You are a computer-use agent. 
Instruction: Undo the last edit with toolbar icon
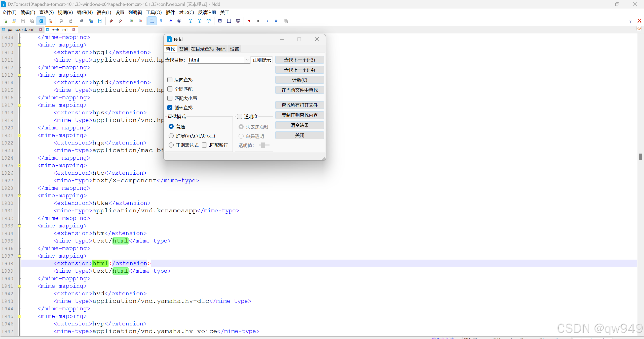(61, 21)
